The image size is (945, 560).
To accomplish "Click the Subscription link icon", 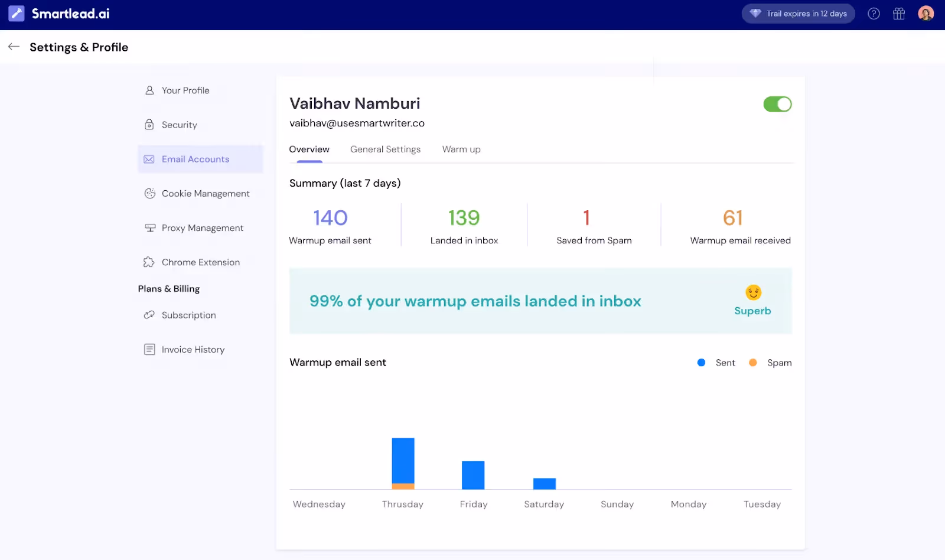I will [x=149, y=315].
